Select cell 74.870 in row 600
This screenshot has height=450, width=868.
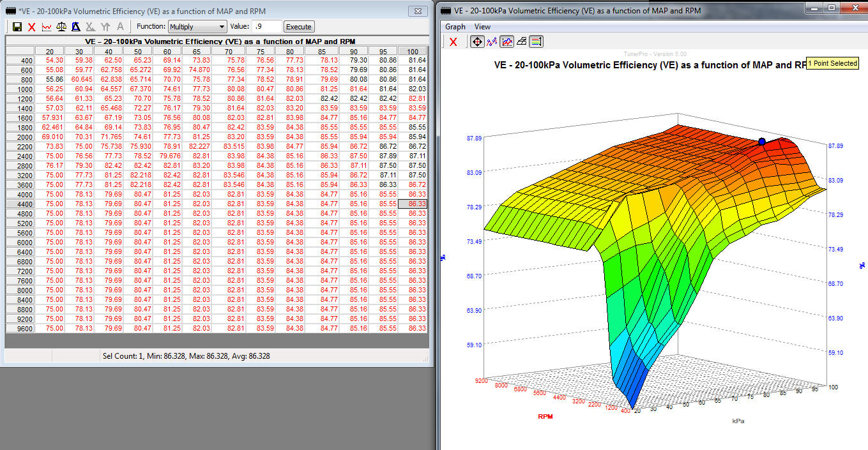tap(197, 70)
